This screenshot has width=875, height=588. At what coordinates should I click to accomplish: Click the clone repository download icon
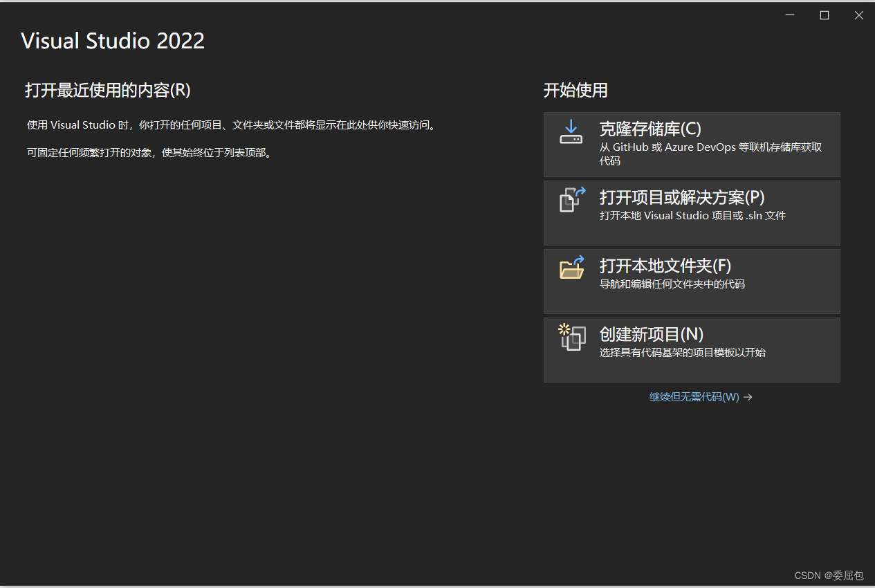tap(571, 131)
